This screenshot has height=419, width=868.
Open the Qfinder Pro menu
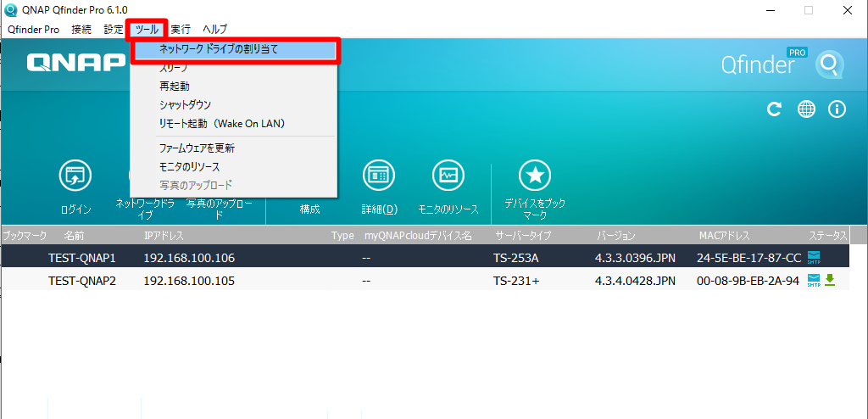tap(33, 30)
